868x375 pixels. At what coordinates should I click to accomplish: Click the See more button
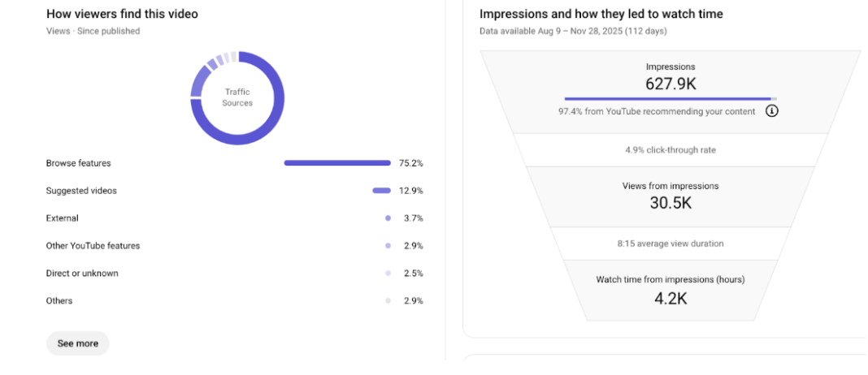tap(78, 343)
